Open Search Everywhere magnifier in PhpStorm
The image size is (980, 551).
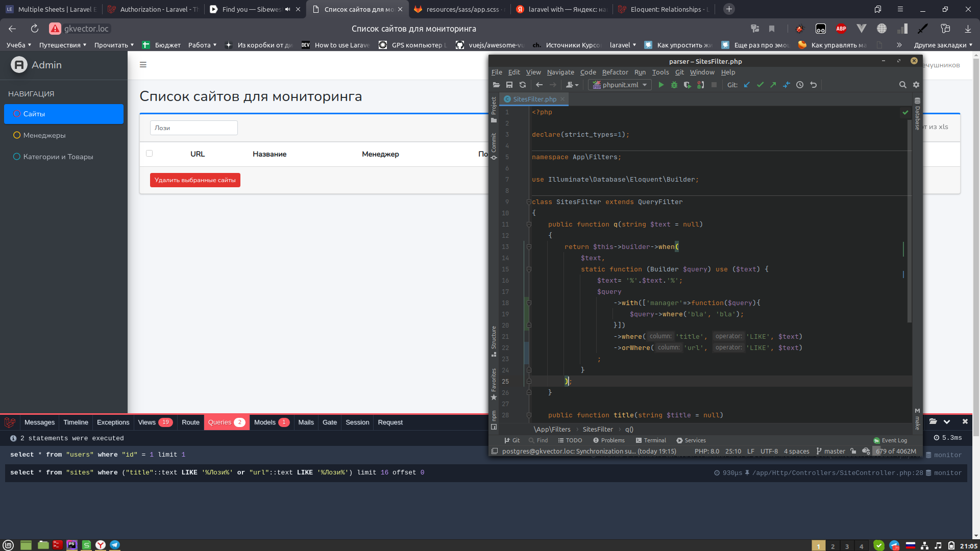pos(903,85)
